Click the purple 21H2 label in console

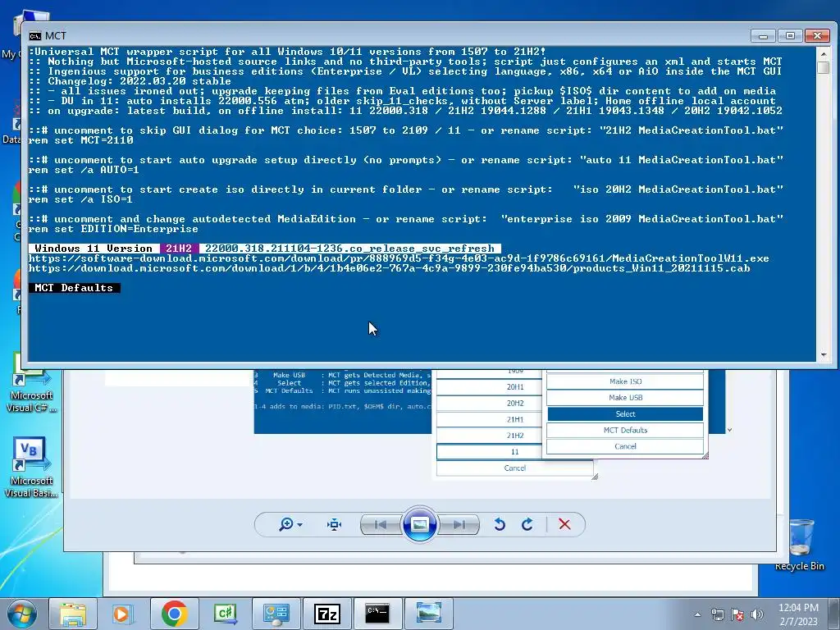point(179,249)
